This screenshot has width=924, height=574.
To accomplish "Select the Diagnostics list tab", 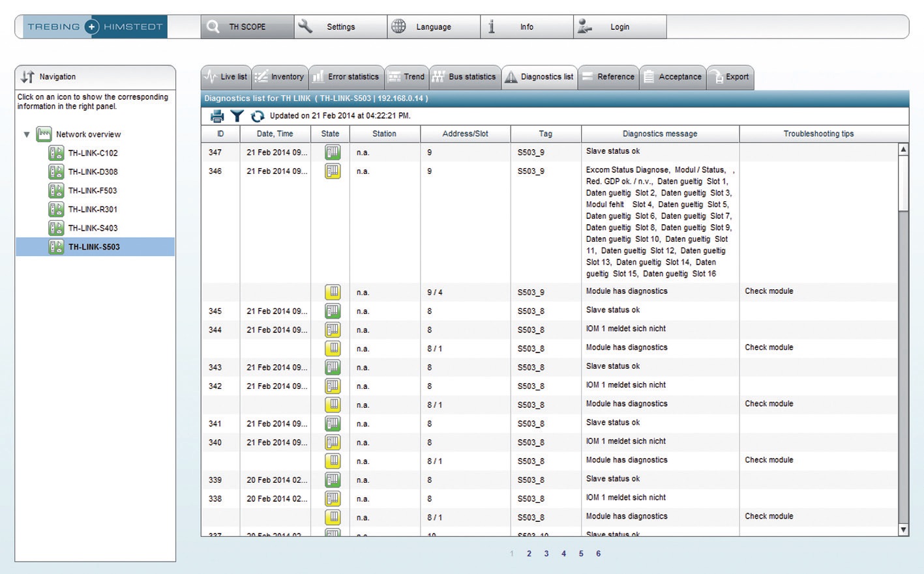I will [539, 77].
